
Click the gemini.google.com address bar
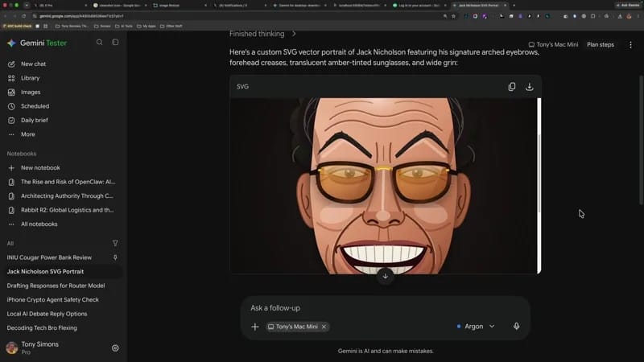[x=234, y=16]
